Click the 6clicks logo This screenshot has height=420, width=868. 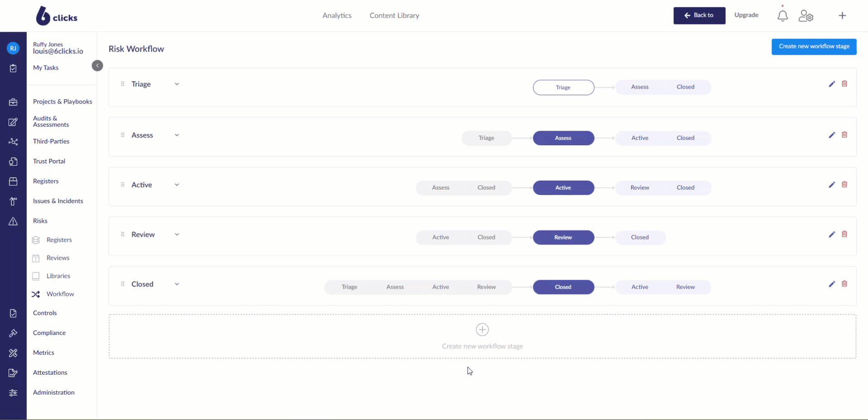(57, 16)
